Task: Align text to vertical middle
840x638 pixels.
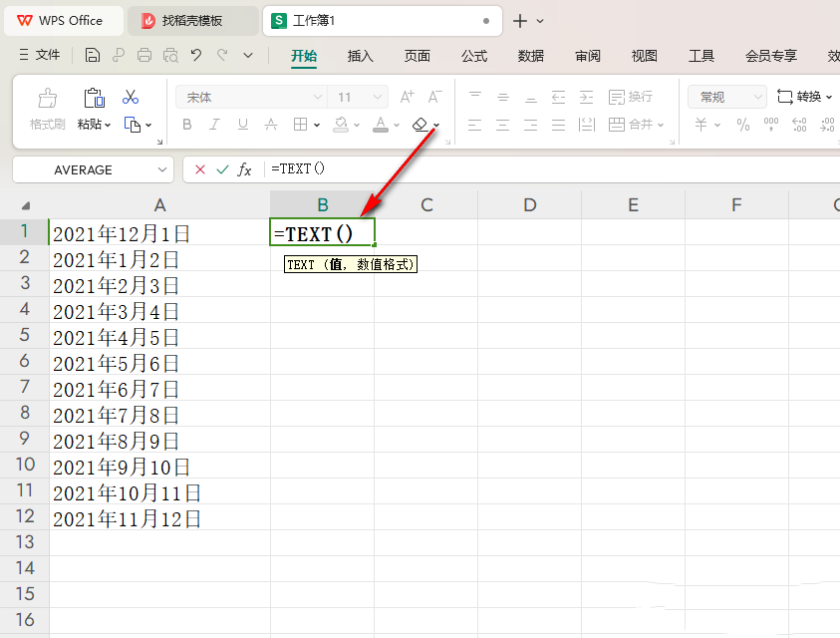Action: pos(502,97)
